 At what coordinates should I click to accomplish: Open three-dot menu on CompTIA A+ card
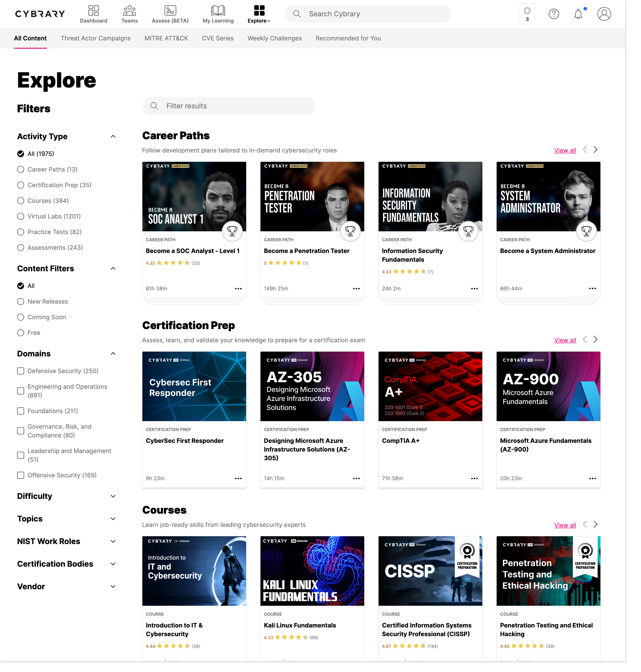point(474,478)
